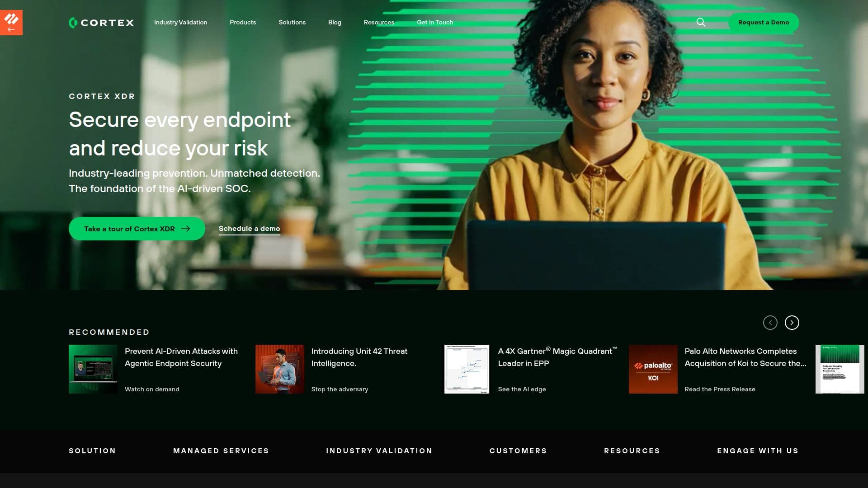The height and width of the screenshot is (488, 868).
Task: Jump to Resources section tab
Action: pos(632,450)
